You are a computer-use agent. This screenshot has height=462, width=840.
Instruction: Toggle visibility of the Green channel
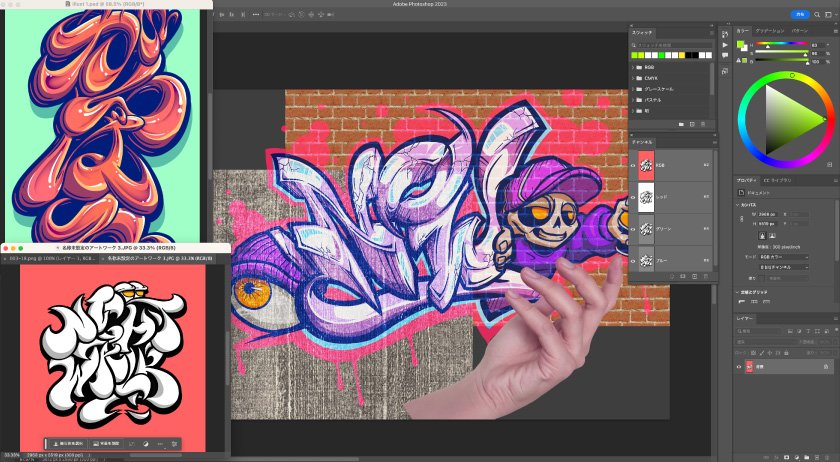[633, 229]
